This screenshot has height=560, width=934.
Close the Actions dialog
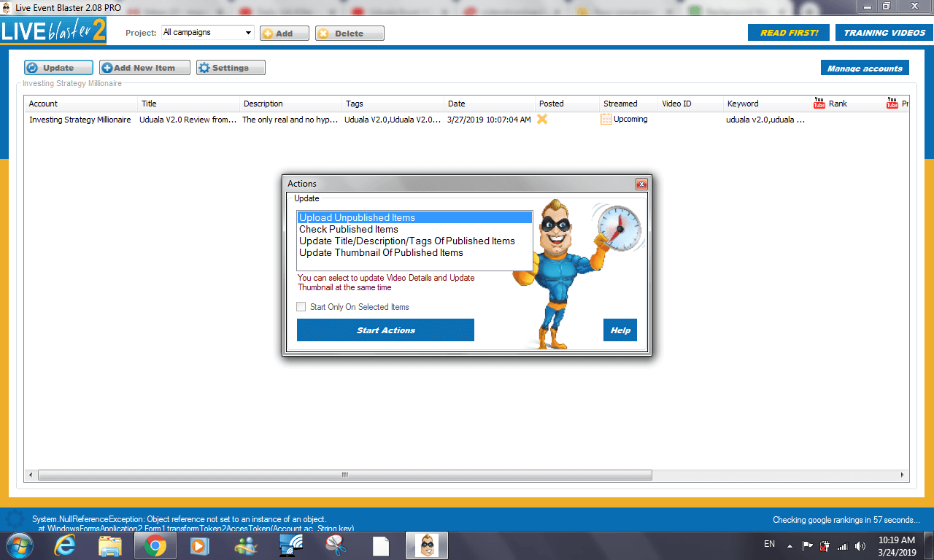coord(641,184)
